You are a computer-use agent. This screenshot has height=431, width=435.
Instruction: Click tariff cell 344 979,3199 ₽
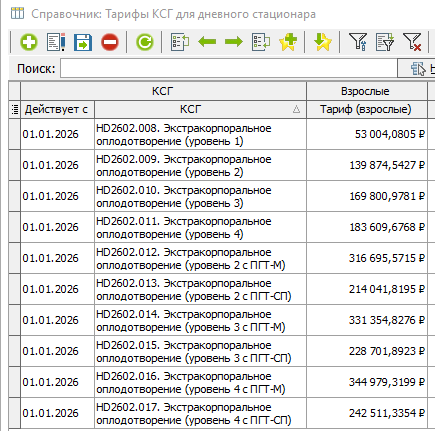click(367, 382)
